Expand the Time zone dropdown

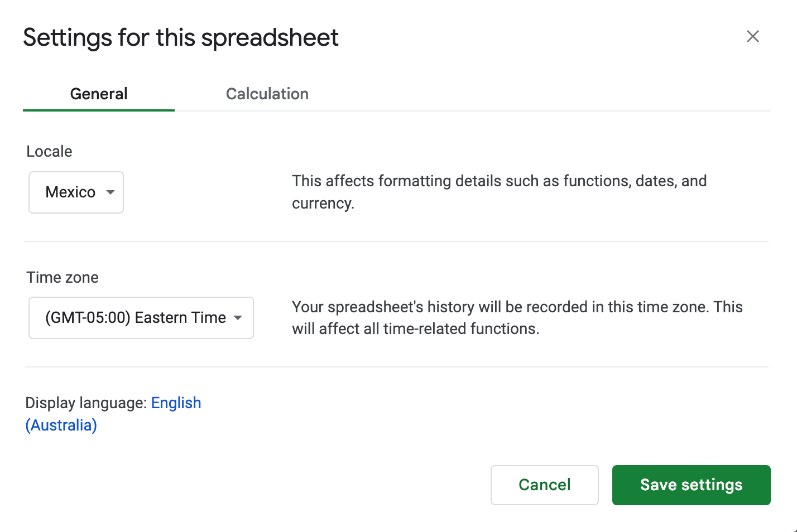tap(141, 318)
